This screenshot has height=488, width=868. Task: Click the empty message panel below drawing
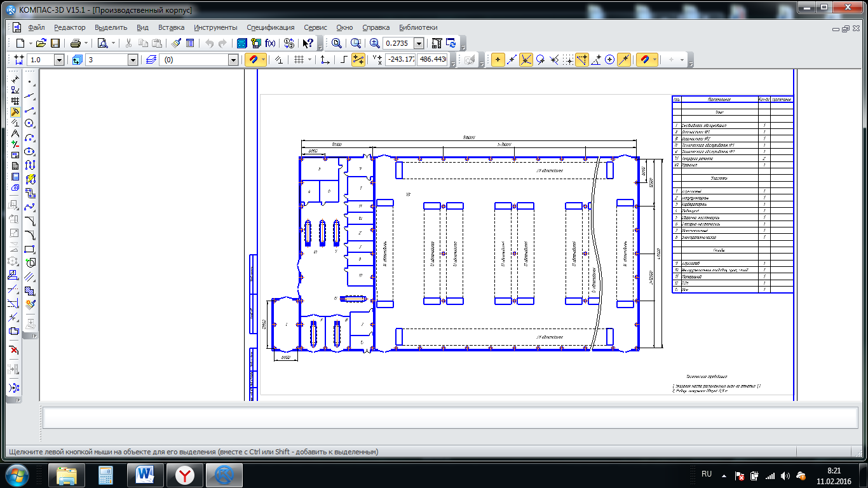click(x=450, y=417)
